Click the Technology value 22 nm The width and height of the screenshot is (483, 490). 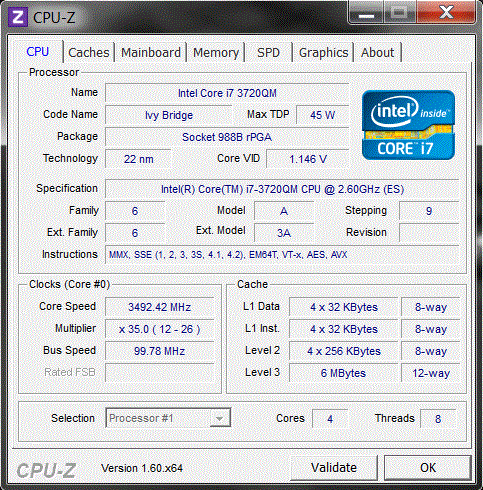(138, 159)
